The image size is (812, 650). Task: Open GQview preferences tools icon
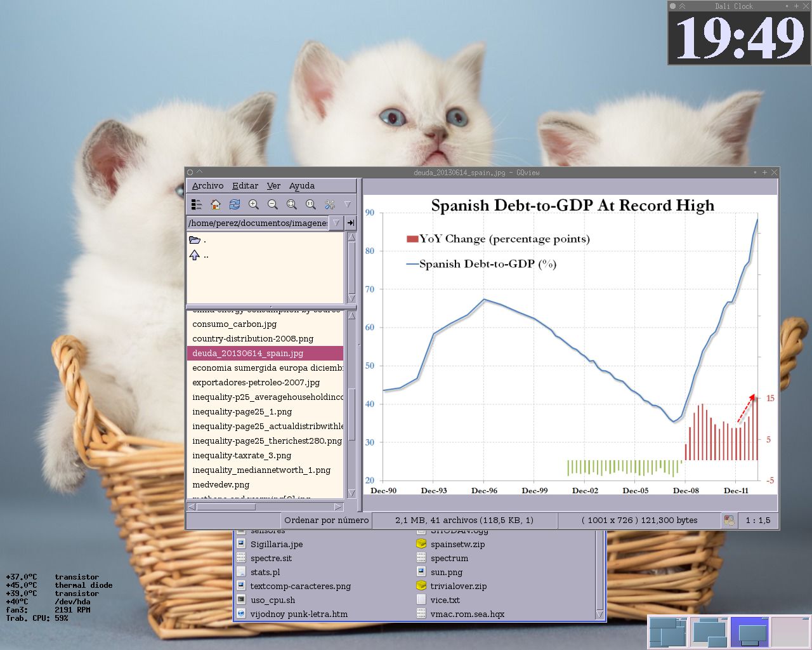330,204
